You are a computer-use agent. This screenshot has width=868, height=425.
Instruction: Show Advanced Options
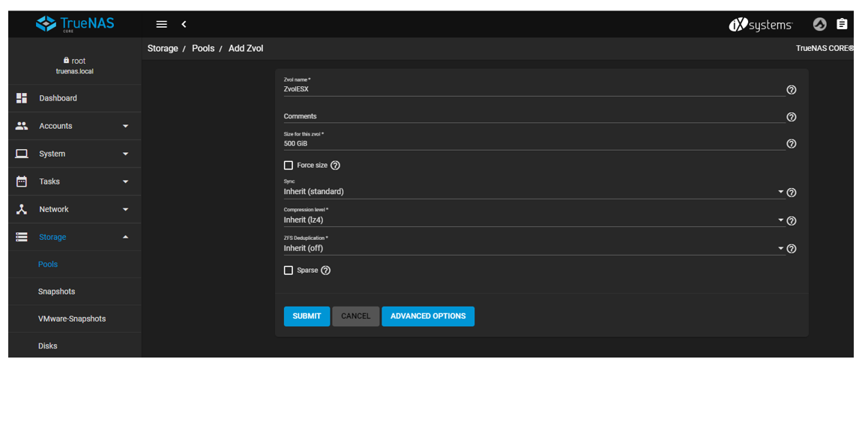click(428, 316)
